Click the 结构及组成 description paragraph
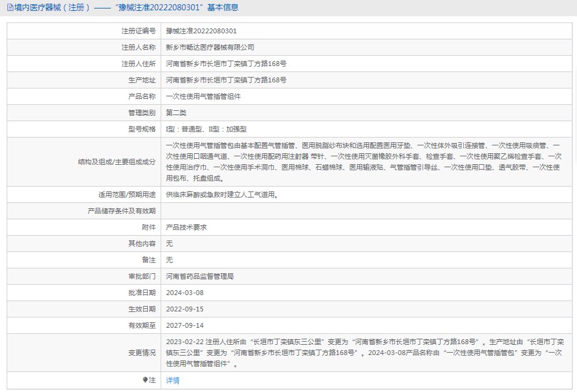This screenshot has height=392, width=577. [x=364, y=162]
